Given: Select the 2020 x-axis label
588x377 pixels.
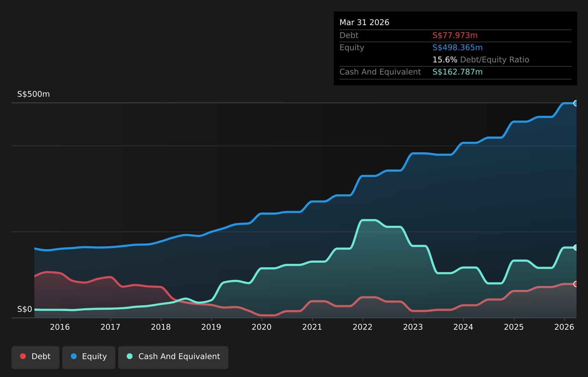Looking at the screenshot, I should point(262,327).
